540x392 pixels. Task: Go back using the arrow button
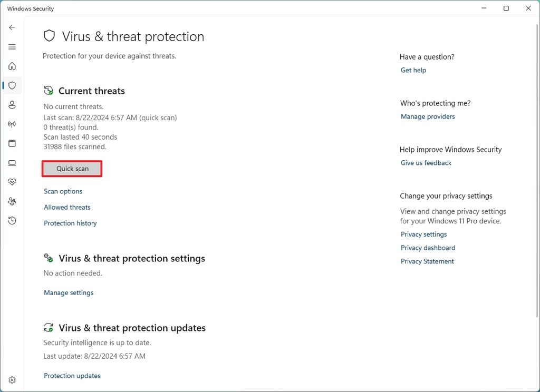pos(12,27)
